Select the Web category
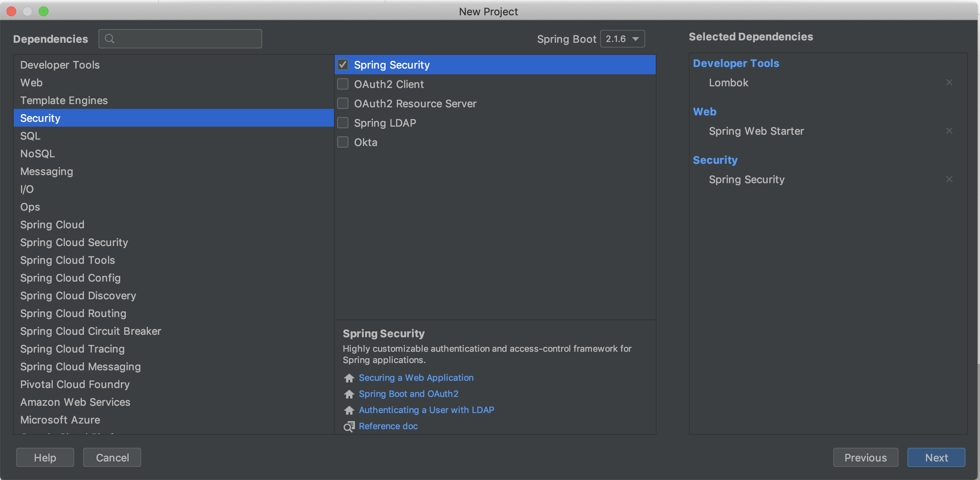Screen dimensions: 980x480 tap(173, 83)
